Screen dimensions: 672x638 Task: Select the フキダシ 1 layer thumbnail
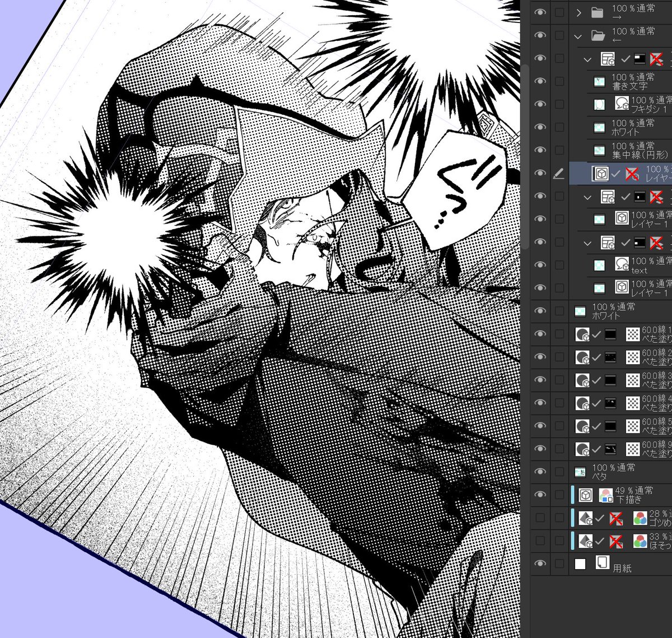click(600, 104)
